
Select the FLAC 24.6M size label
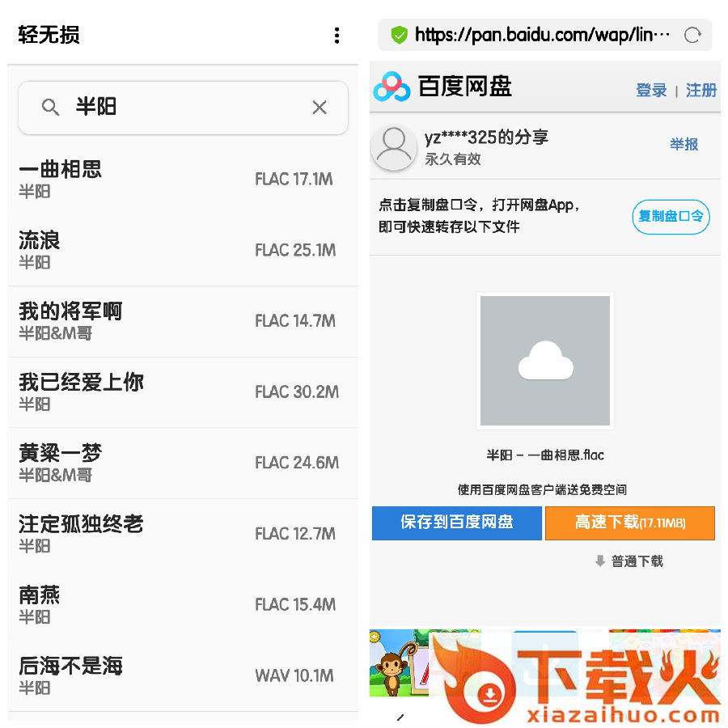[297, 463]
